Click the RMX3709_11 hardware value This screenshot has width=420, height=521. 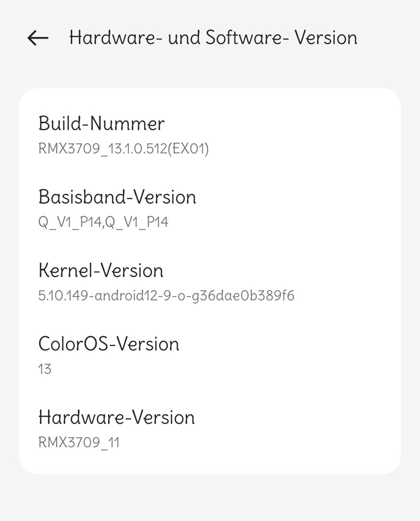click(79, 442)
